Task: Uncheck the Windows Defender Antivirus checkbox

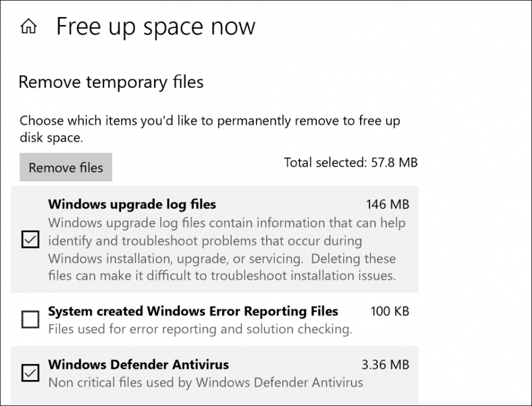Action: click(x=30, y=374)
